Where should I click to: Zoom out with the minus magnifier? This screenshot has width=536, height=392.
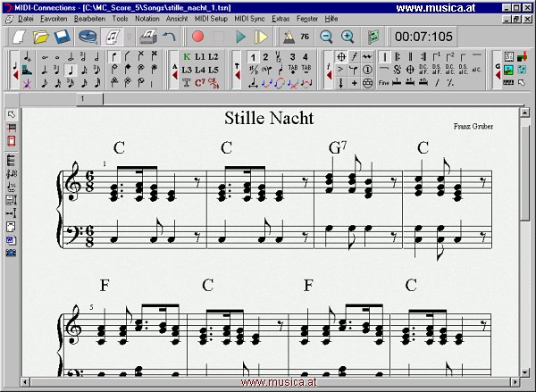coord(326,37)
